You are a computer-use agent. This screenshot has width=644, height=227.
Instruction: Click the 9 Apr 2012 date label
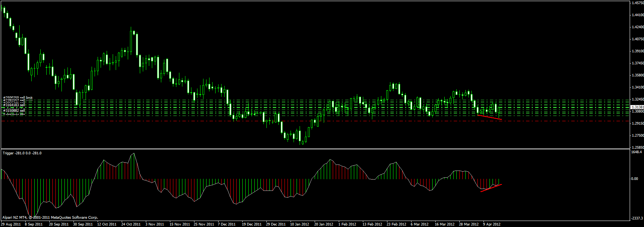492,224
